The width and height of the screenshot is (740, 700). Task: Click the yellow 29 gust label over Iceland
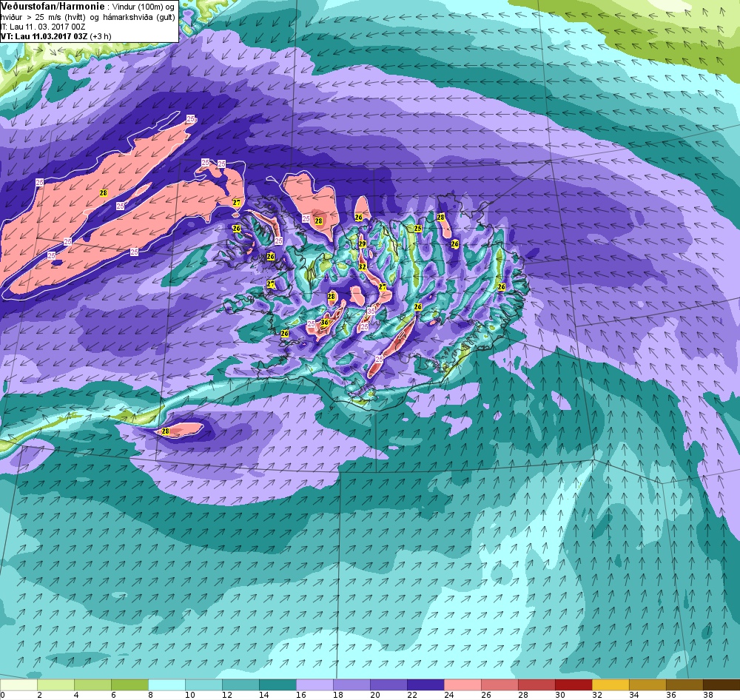(x=362, y=244)
